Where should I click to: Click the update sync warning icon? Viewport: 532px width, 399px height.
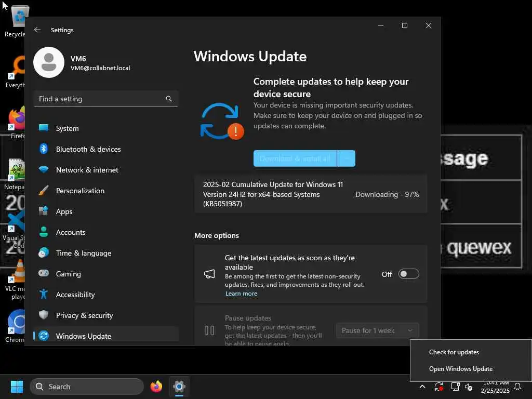point(222,121)
